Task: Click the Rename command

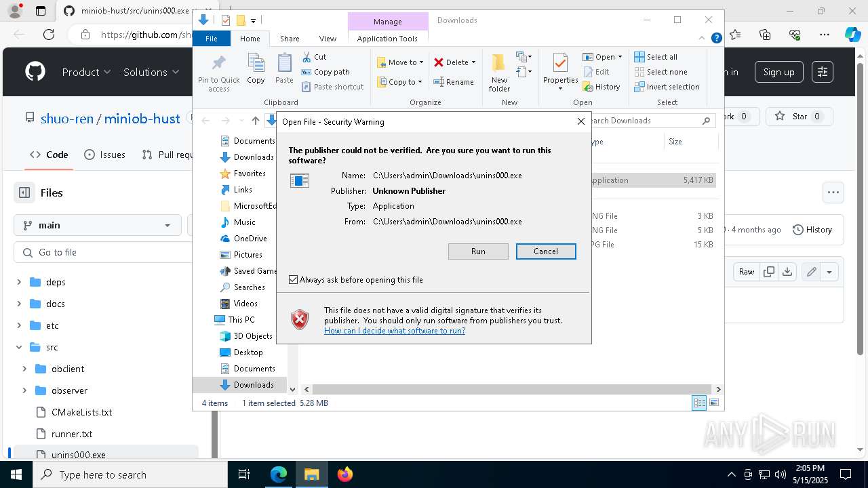Action: 454,82
